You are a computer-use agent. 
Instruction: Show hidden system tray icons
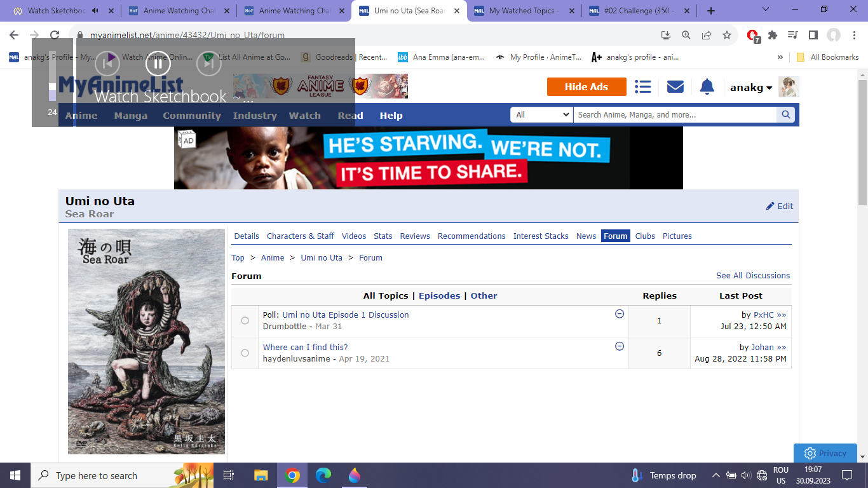click(715, 475)
